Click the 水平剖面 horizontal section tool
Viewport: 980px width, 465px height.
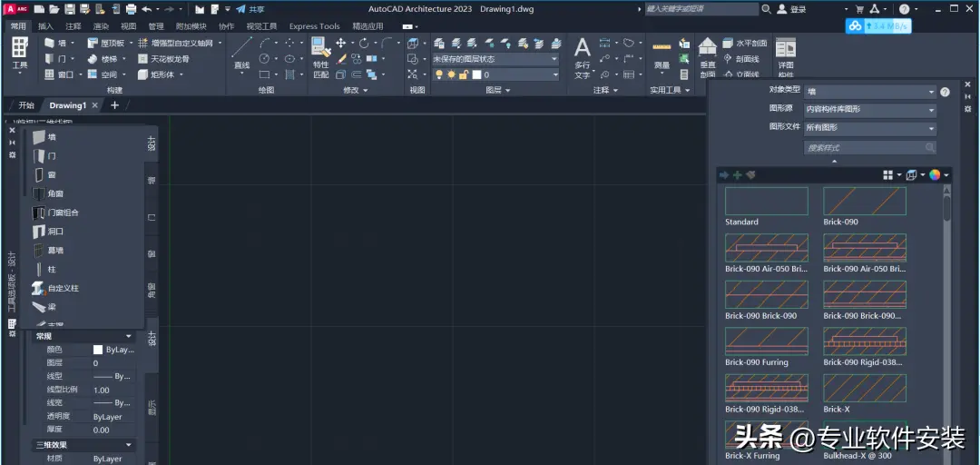745,44
